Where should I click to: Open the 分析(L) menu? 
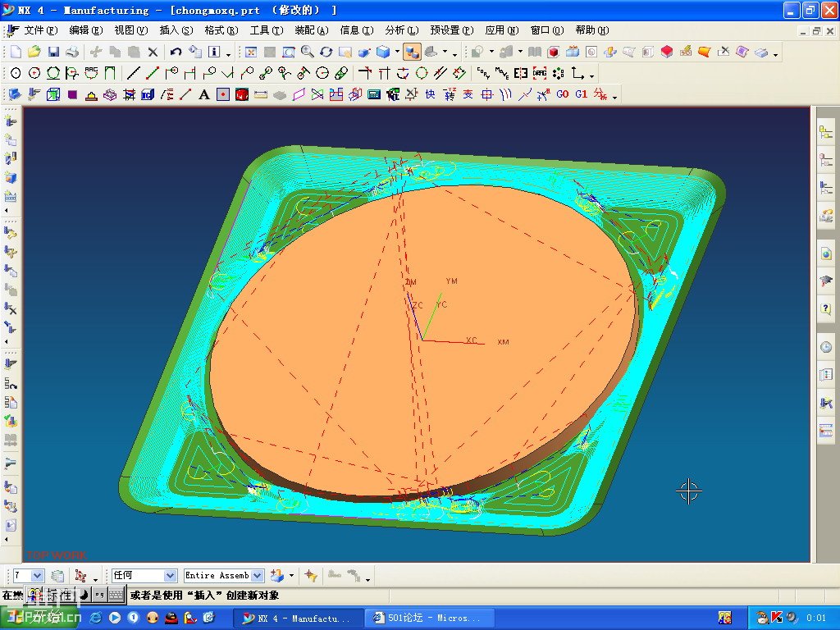402,30
